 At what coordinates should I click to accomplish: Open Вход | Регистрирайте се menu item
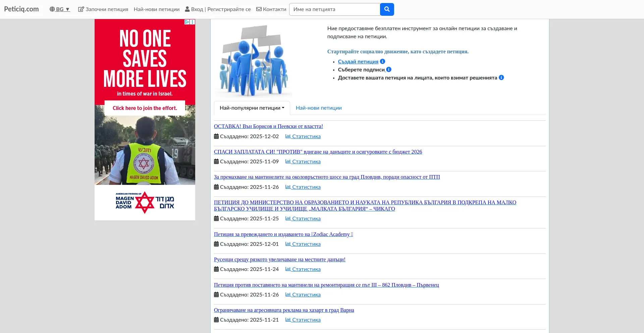(218, 9)
